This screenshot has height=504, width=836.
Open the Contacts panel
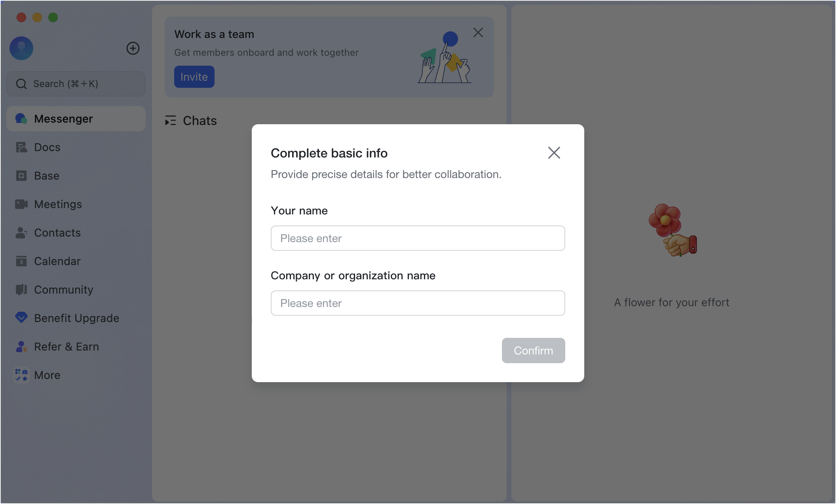click(57, 233)
